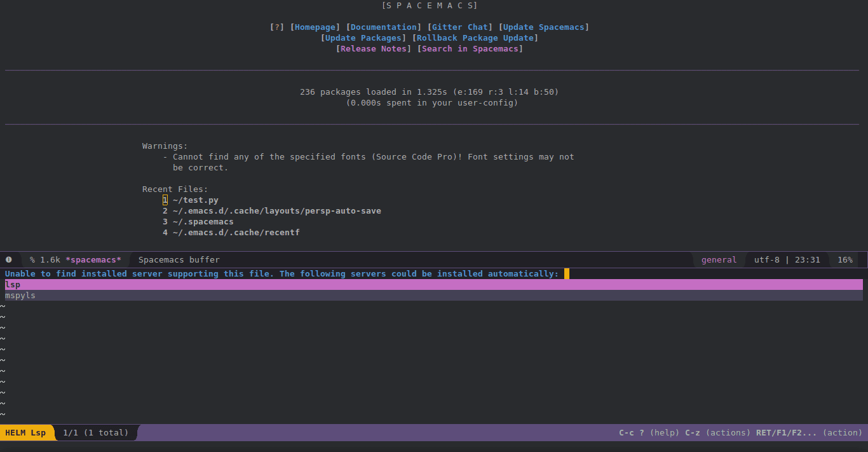Click the user-config time line
This screenshot has height=452, width=868.
(432, 103)
